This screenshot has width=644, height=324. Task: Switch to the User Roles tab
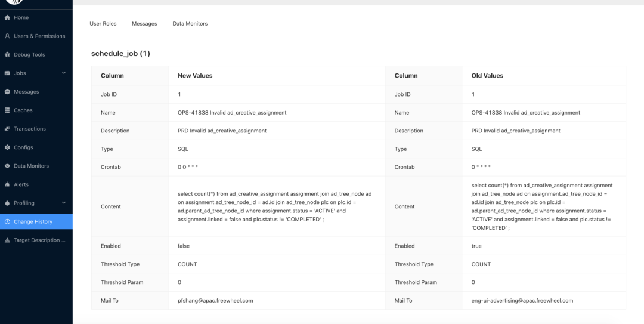(x=103, y=24)
